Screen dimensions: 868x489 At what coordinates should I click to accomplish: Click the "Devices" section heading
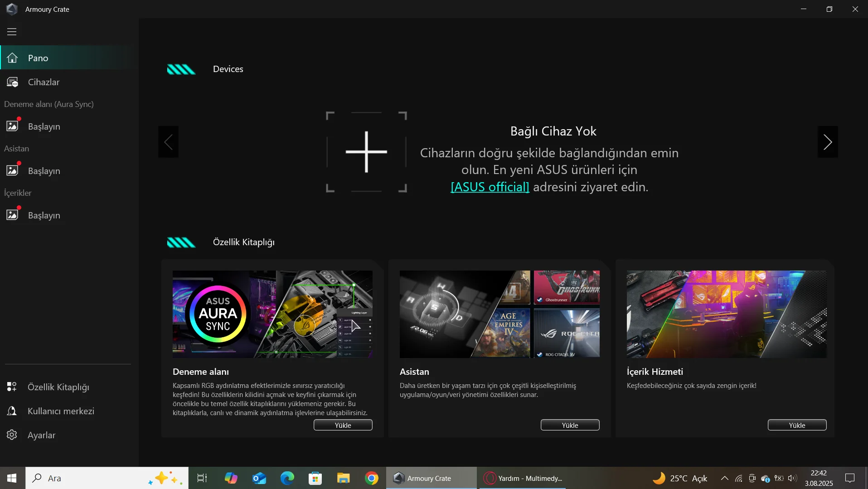point(228,69)
